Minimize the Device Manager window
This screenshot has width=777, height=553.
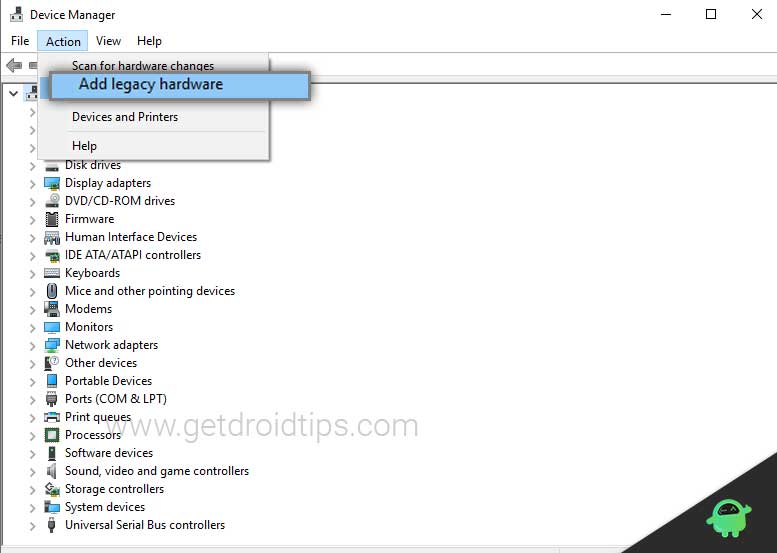[666, 14]
